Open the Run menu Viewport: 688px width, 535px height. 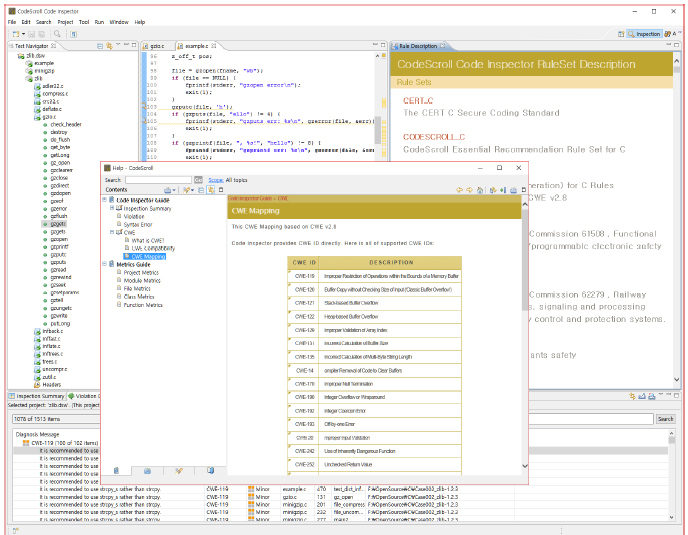100,22
